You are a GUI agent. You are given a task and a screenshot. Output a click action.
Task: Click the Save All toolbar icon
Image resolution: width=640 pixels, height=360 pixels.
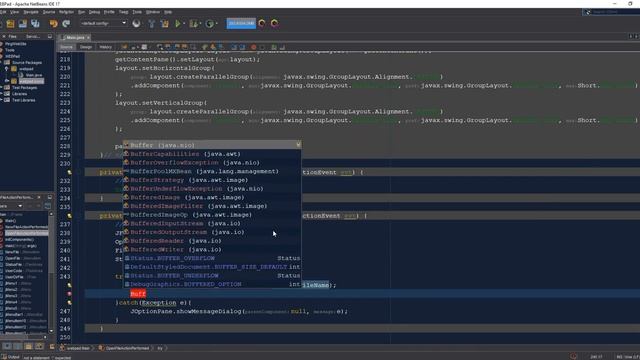coord(36,24)
